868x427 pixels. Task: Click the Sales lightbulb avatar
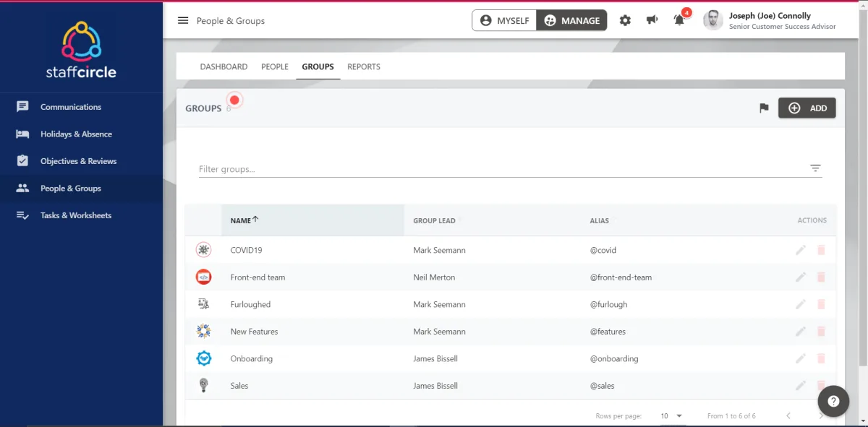203,386
